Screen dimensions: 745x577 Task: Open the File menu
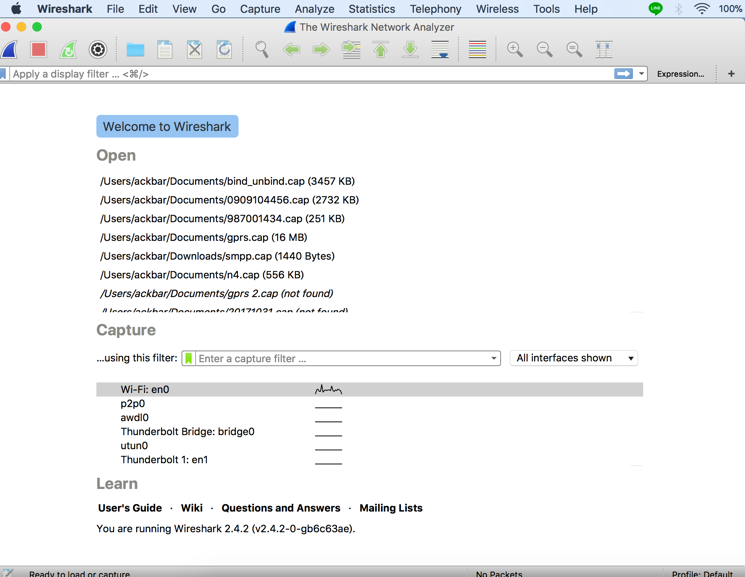(x=115, y=9)
